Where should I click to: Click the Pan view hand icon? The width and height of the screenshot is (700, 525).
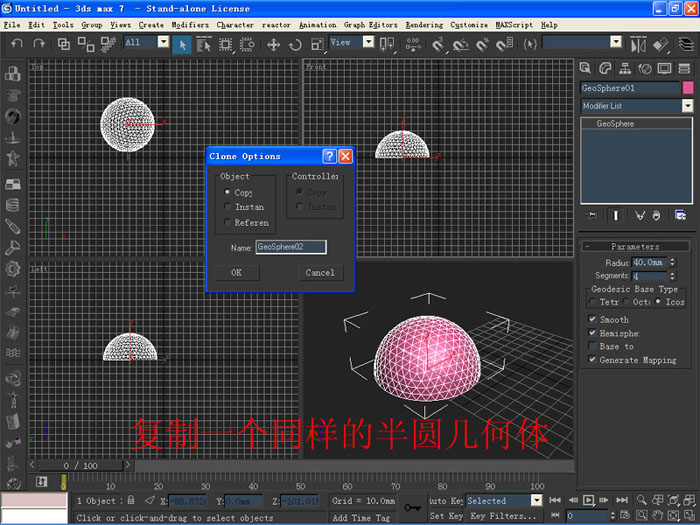click(657, 515)
